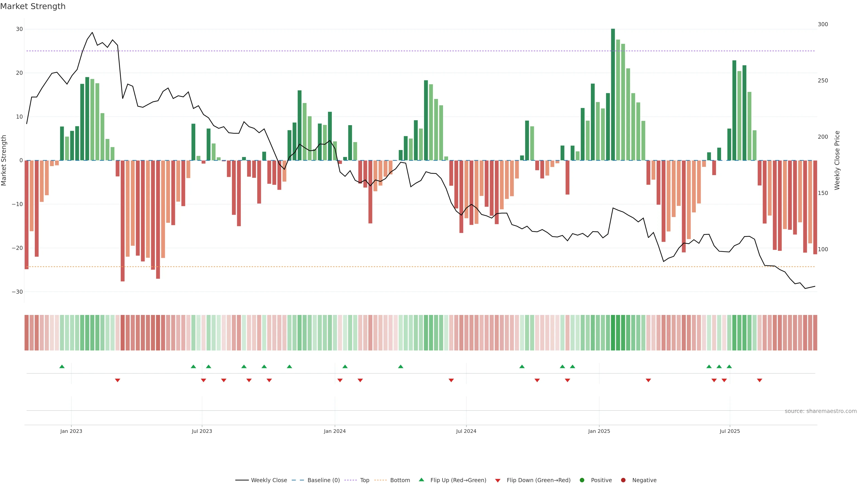Toggle the Top legend entry
This screenshot has height=488, width=868.
[365, 480]
